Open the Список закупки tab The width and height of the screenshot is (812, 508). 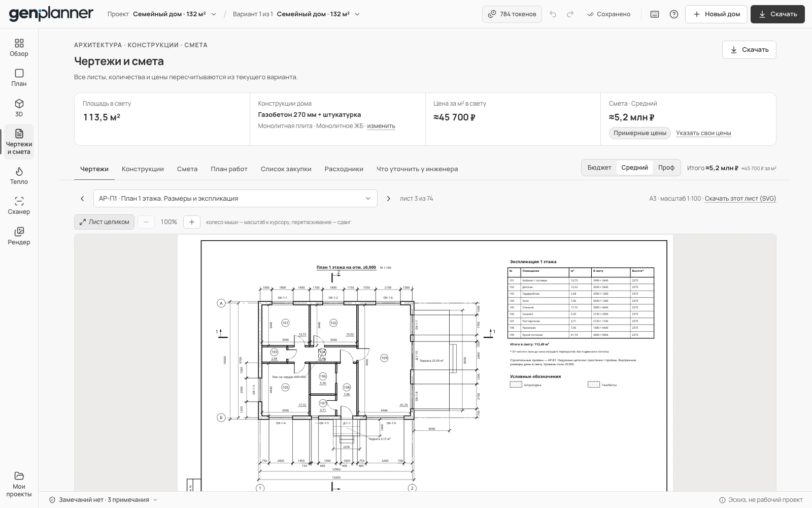click(286, 169)
